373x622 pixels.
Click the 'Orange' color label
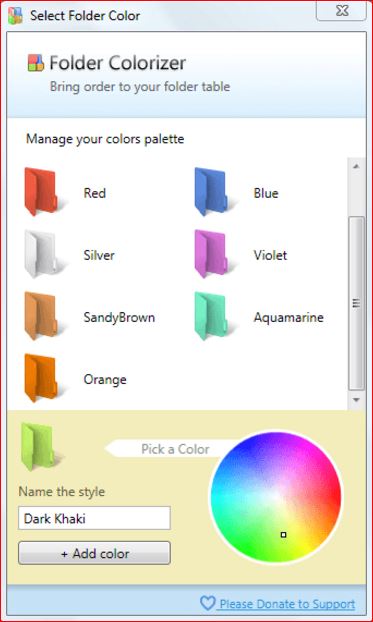coord(105,380)
